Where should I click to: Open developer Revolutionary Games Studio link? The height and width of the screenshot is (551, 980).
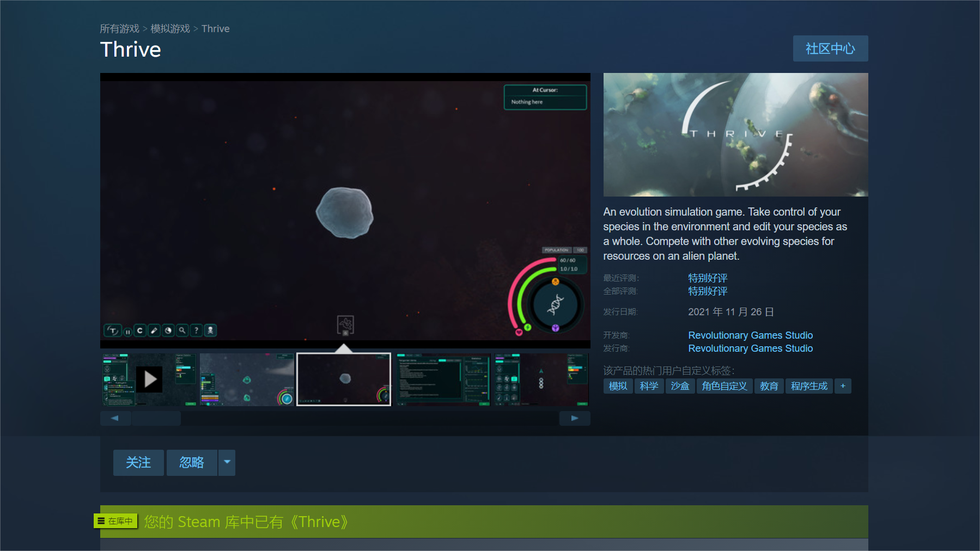(750, 335)
